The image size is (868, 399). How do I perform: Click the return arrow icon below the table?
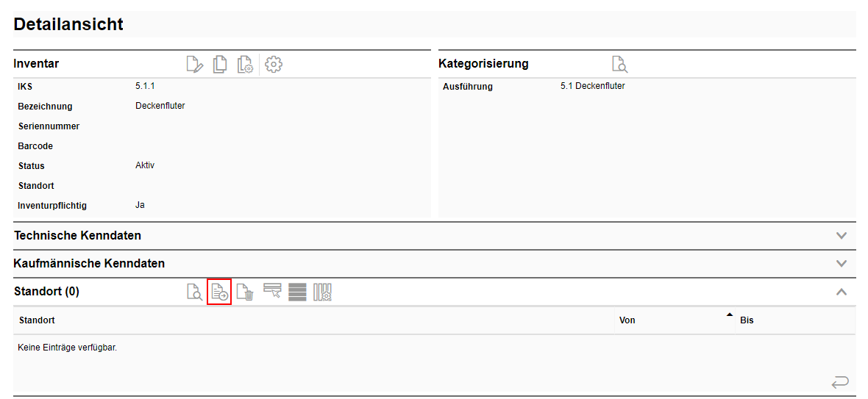840,381
